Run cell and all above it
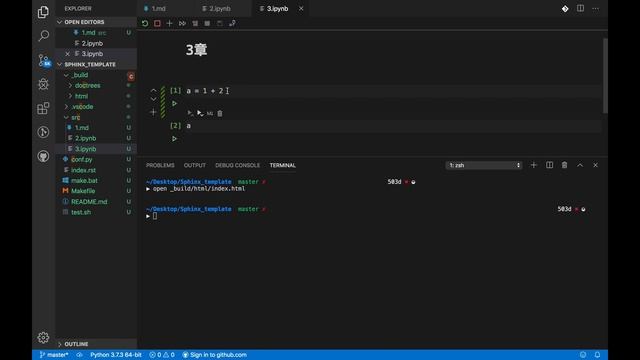Image resolution: width=640 pixels, height=360 pixels. pos(190,113)
